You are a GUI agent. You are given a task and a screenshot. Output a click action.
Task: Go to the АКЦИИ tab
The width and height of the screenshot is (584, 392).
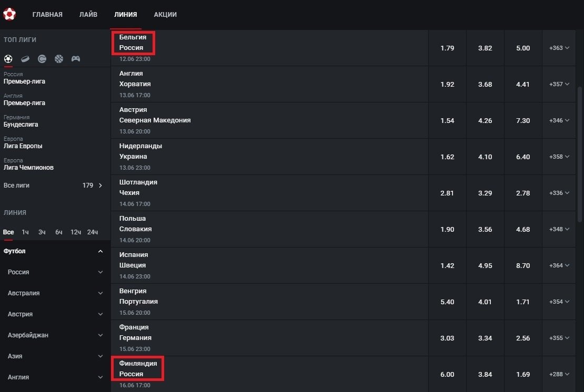click(165, 15)
